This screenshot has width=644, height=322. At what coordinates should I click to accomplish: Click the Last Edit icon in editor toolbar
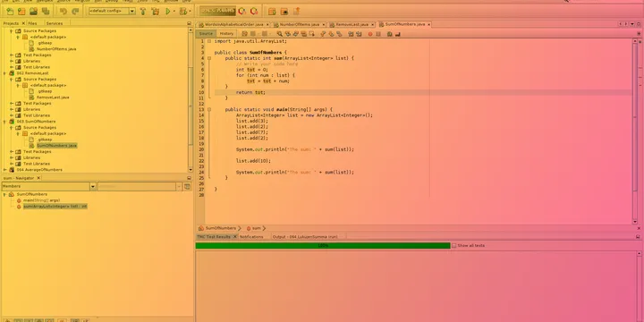pos(244,34)
